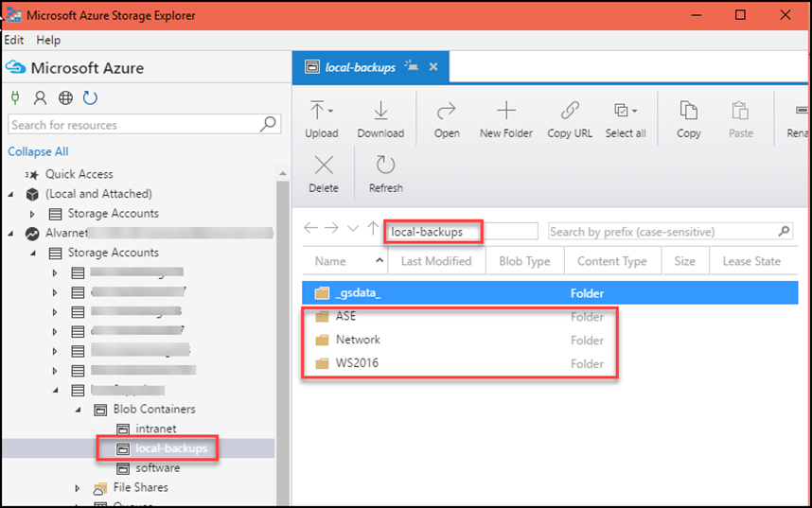
Task: Click the plug connect icon
Action: (x=15, y=97)
